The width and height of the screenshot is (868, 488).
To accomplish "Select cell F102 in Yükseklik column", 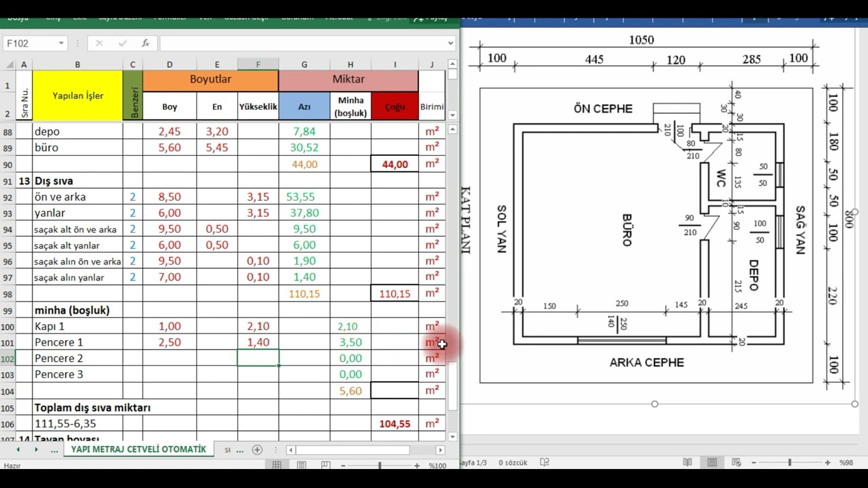I will [x=258, y=358].
